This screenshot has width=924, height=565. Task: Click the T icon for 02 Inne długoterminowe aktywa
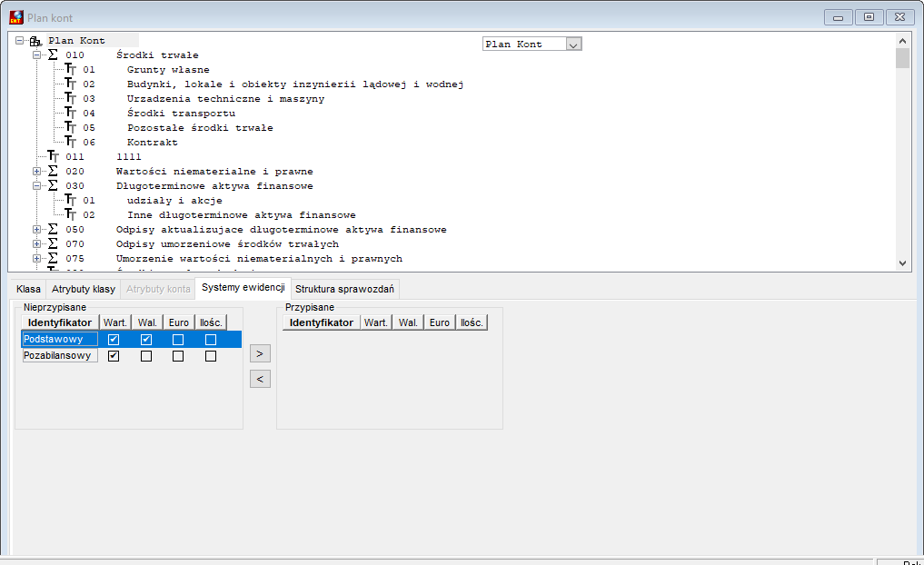71,215
